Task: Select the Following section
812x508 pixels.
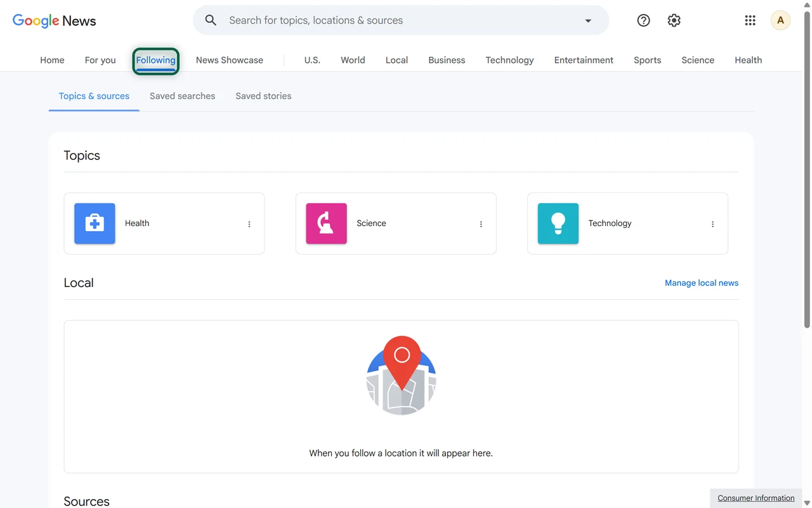Action: 155,60
